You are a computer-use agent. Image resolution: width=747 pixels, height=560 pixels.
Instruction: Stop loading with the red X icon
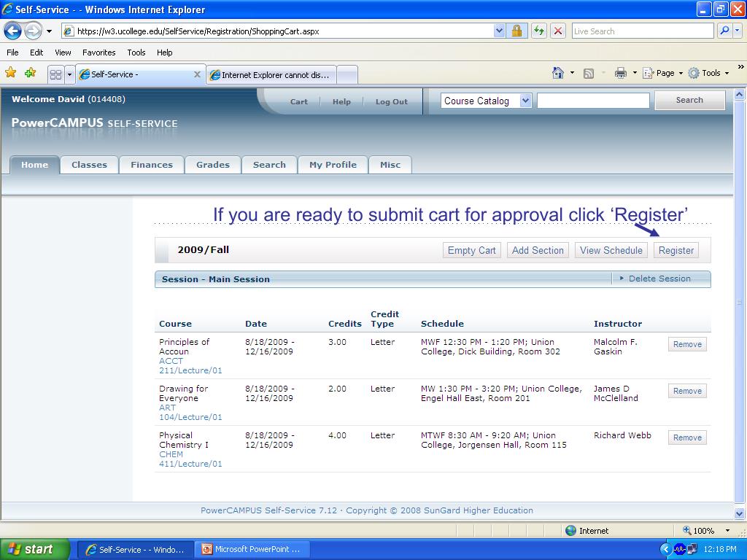pos(558,31)
